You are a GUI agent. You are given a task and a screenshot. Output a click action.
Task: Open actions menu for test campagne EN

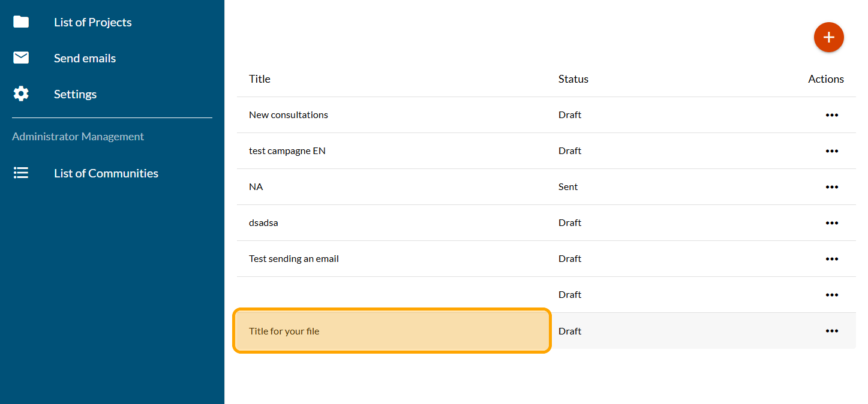pyautogui.click(x=831, y=151)
